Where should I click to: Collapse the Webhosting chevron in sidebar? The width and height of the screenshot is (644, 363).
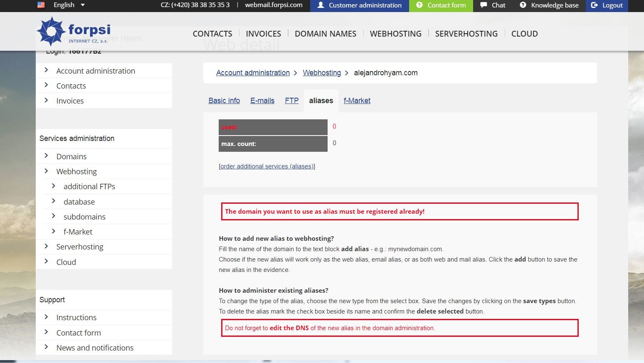[46, 171]
